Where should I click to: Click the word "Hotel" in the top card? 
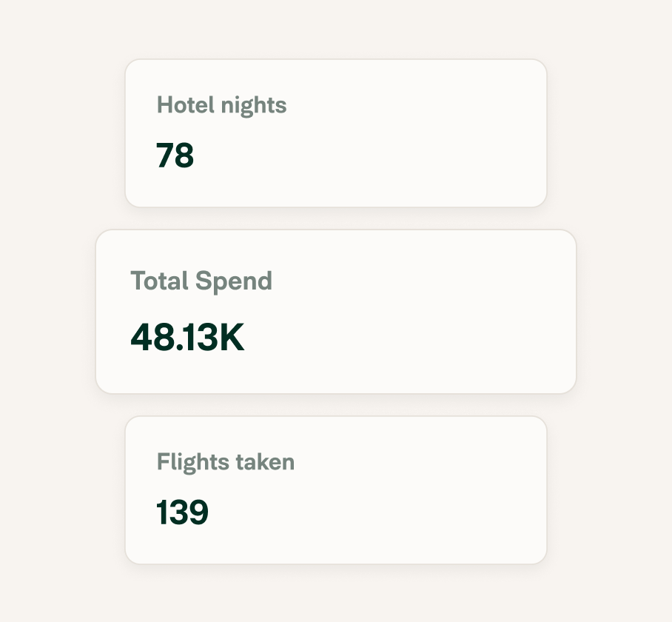click(186, 104)
